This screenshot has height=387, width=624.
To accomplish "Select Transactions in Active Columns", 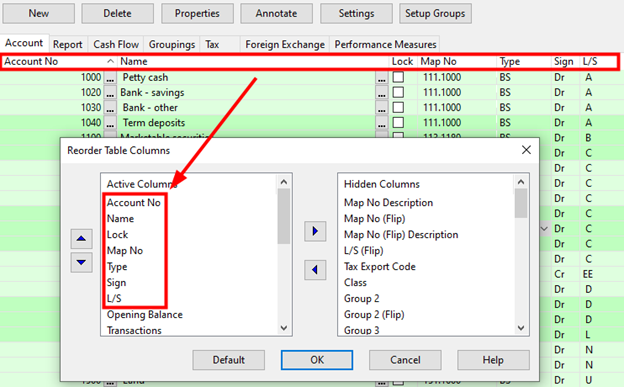I will click(x=134, y=330).
